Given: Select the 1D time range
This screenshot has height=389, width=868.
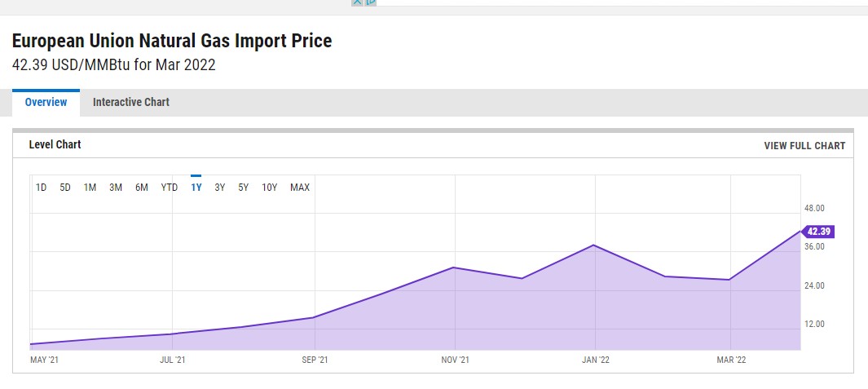Looking at the screenshot, I should tap(41, 188).
